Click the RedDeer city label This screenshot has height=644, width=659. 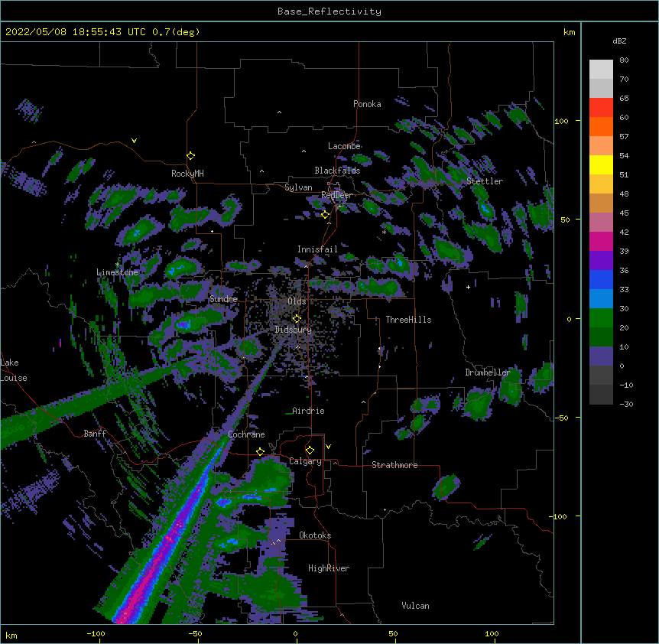[336, 195]
